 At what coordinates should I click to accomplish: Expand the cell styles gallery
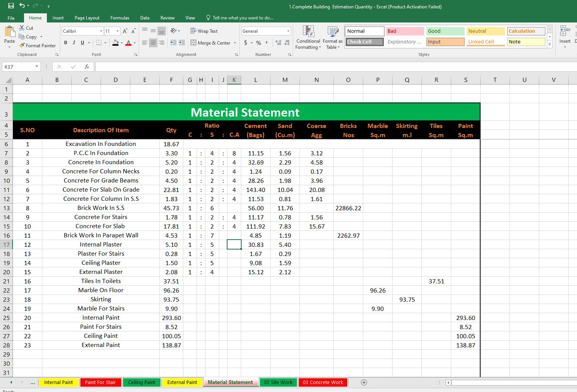coord(550,44)
